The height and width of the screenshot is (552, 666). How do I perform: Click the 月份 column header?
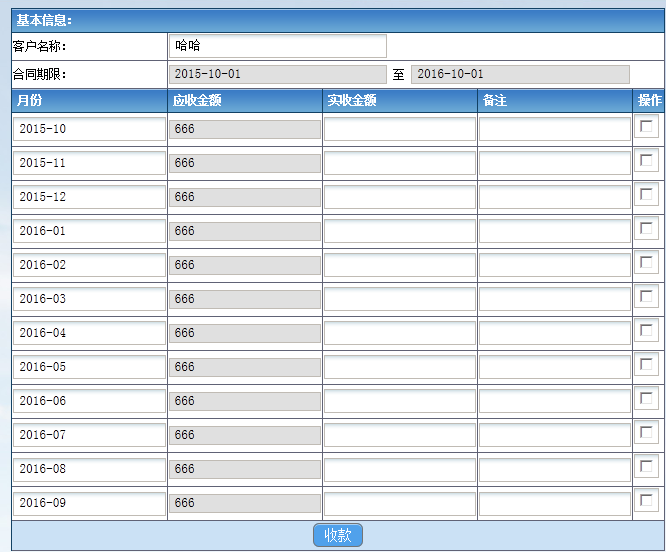pos(89,101)
